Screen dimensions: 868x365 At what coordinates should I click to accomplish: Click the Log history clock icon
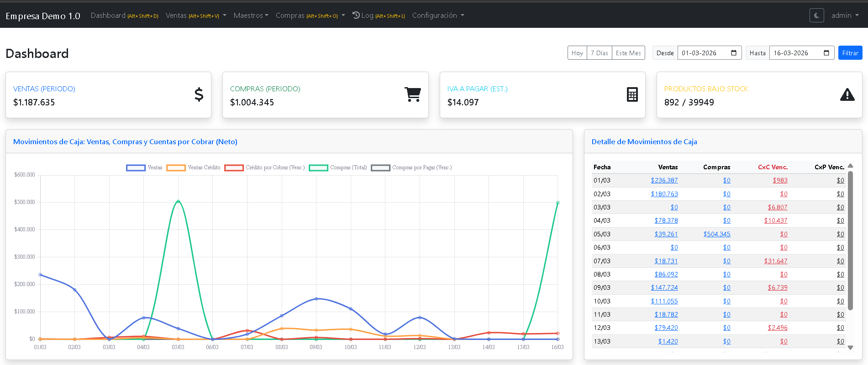(x=356, y=15)
